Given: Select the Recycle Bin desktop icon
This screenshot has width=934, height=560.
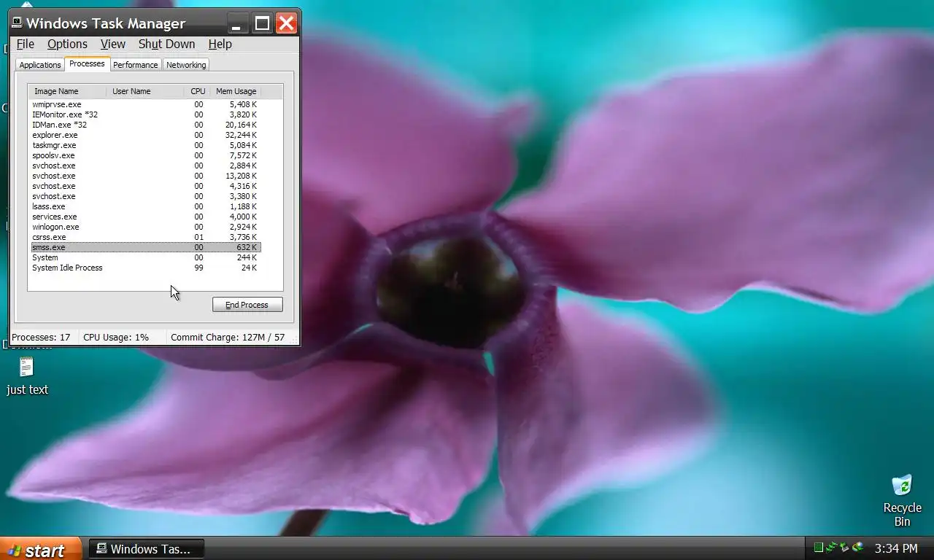Looking at the screenshot, I should tap(902, 485).
